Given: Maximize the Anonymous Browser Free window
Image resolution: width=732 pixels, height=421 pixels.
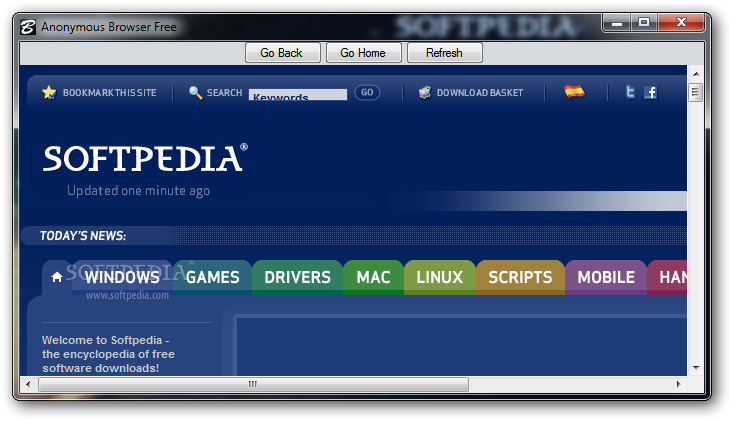Looking at the screenshot, I should click(x=644, y=22).
